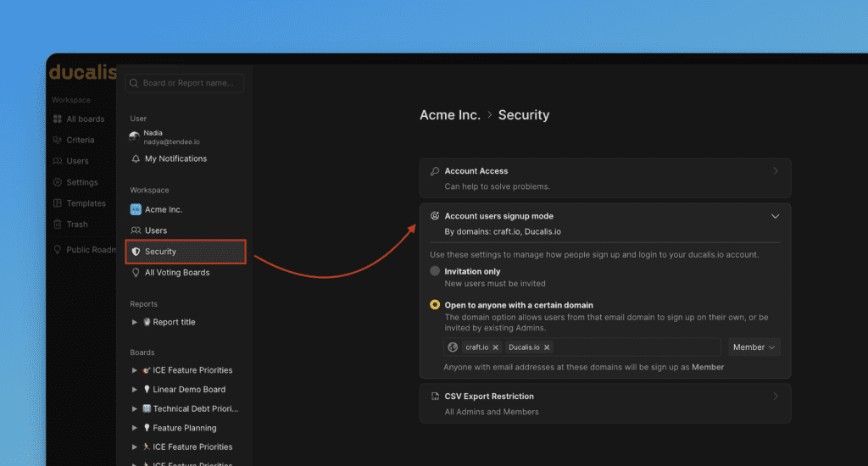The height and width of the screenshot is (466, 868).
Task: Click the Users icon in workspace panel
Action: point(136,230)
